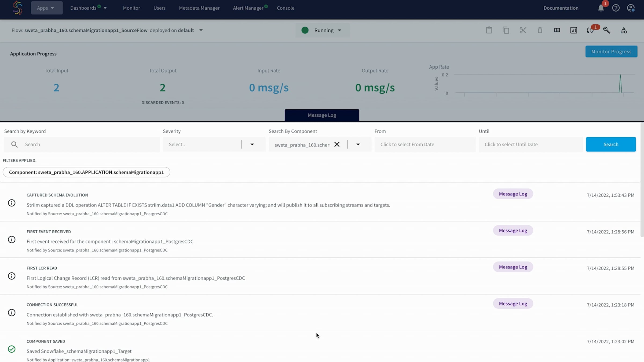Viewport: 644px width, 362px height.
Task: Click the user account profile icon
Action: (631, 8)
